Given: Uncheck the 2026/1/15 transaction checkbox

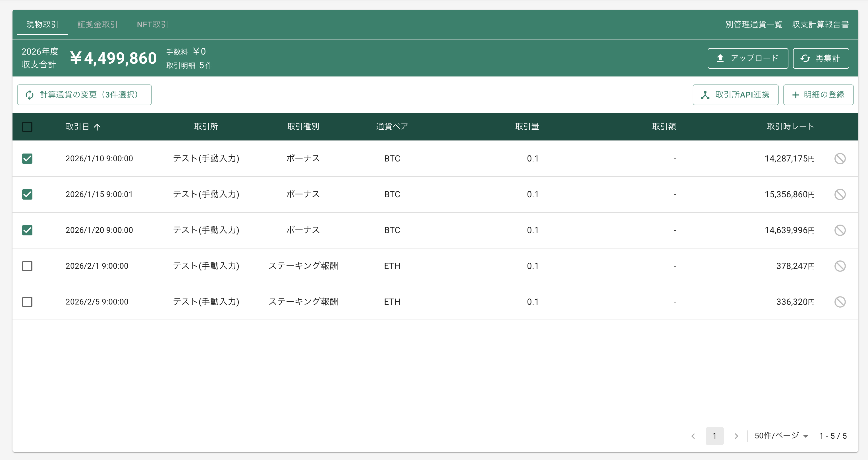Looking at the screenshot, I should click(x=27, y=194).
